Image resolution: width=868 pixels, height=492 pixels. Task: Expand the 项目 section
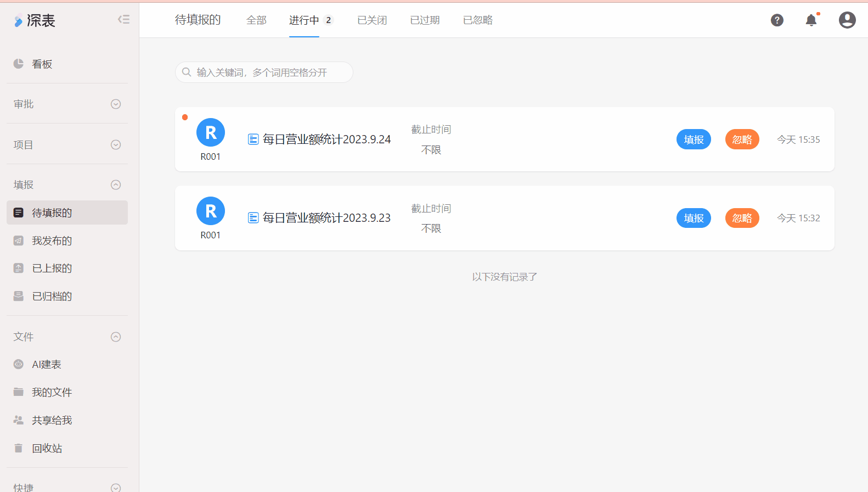click(x=116, y=144)
